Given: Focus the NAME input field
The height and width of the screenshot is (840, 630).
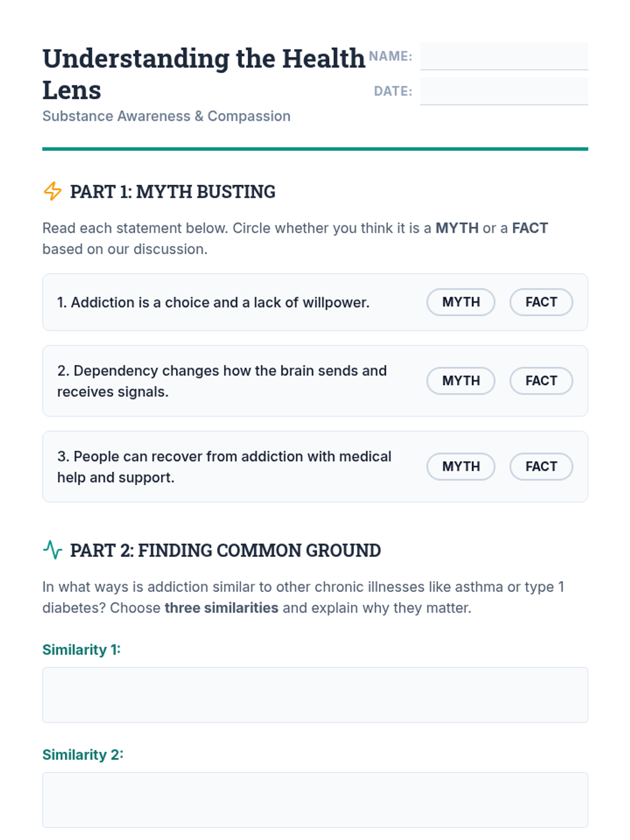Looking at the screenshot, I should point(503,56).
